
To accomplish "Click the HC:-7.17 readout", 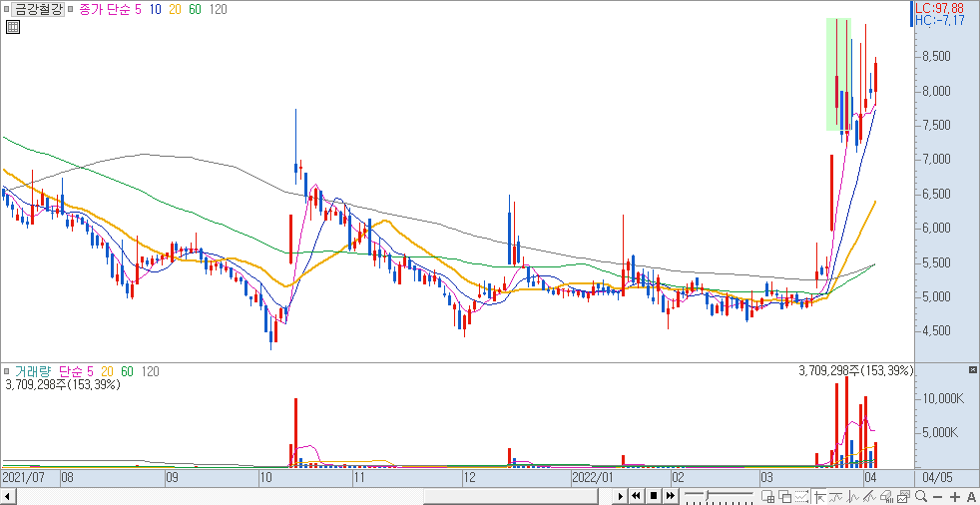I will 939,21.
